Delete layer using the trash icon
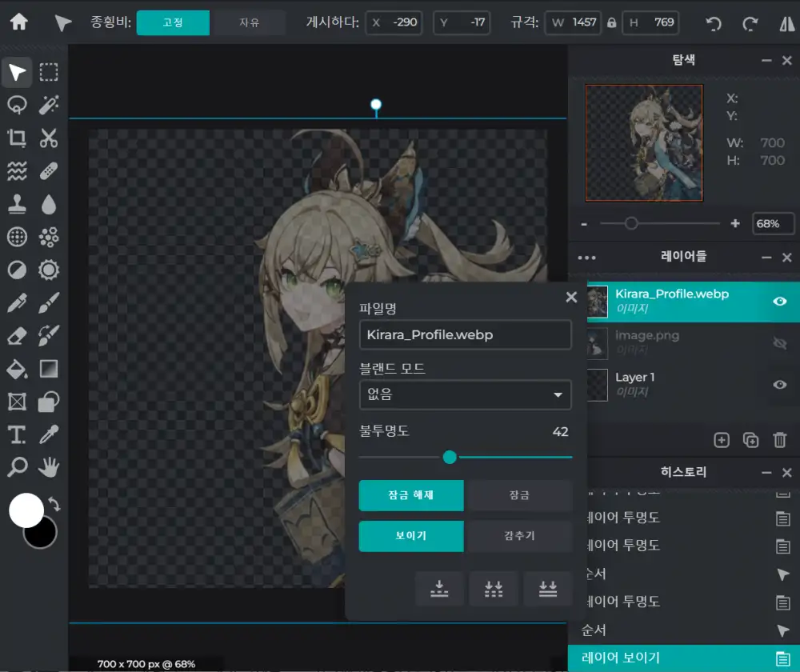 tap(779, 439)
